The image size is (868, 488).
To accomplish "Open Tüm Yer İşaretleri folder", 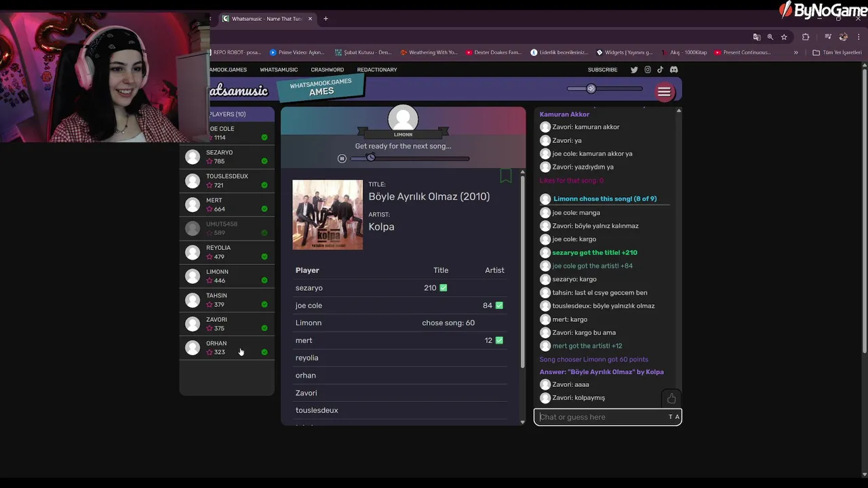I will [x=837, y=52].
